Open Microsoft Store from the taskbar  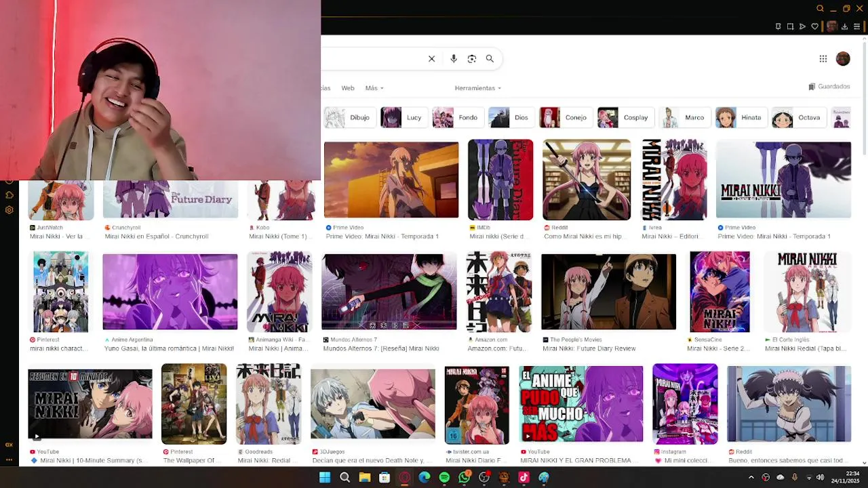click(x=384, y=477)
